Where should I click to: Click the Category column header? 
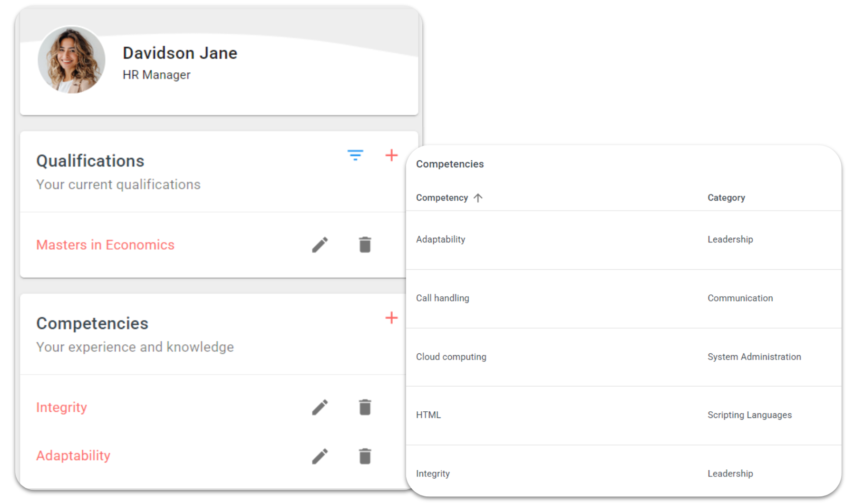click(x=726, y=198)
